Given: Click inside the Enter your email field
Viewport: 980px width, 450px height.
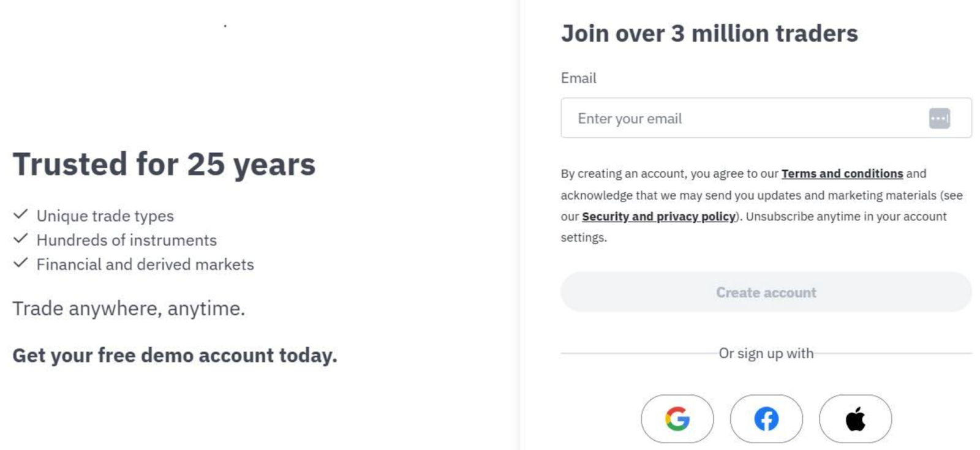Looking at the screenshot, I should 704,118.
